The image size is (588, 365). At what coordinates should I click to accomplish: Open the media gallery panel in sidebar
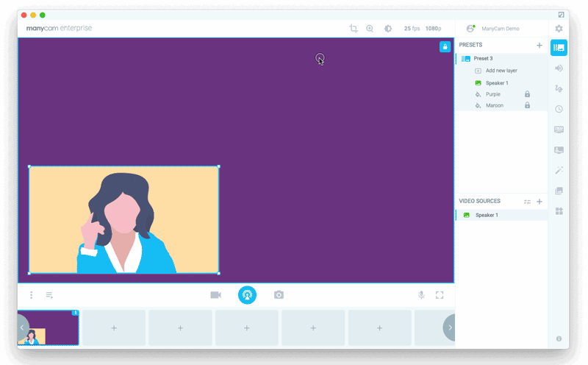pos(559,191)
